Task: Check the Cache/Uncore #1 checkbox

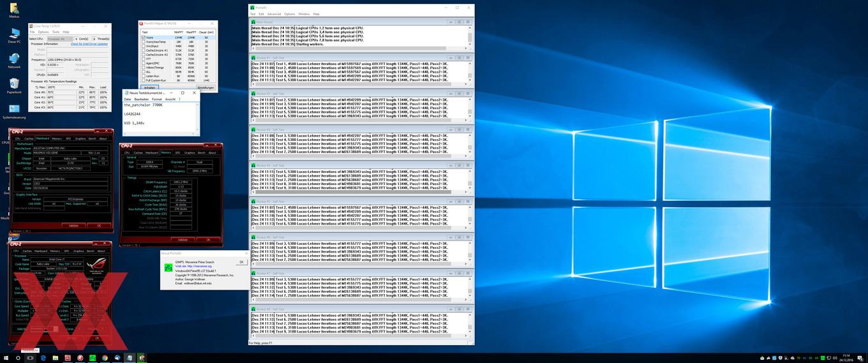Action: coord(143,50)
